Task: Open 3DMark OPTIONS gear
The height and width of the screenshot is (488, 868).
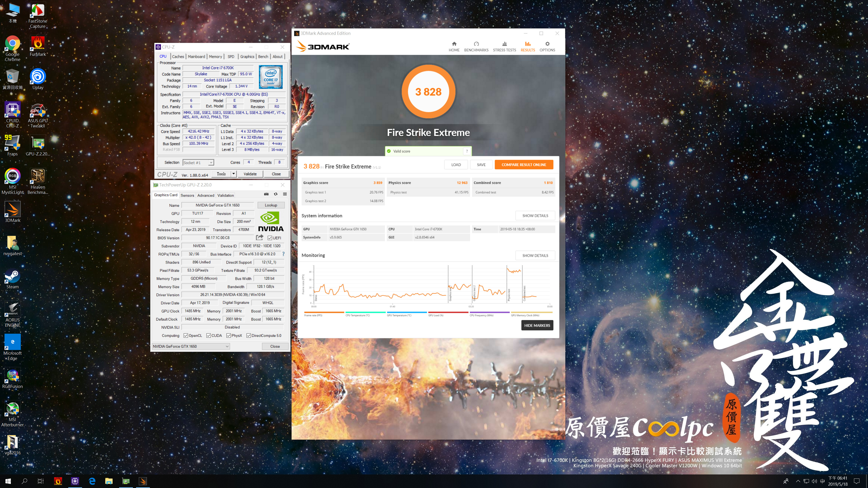Action: [547, 47]
